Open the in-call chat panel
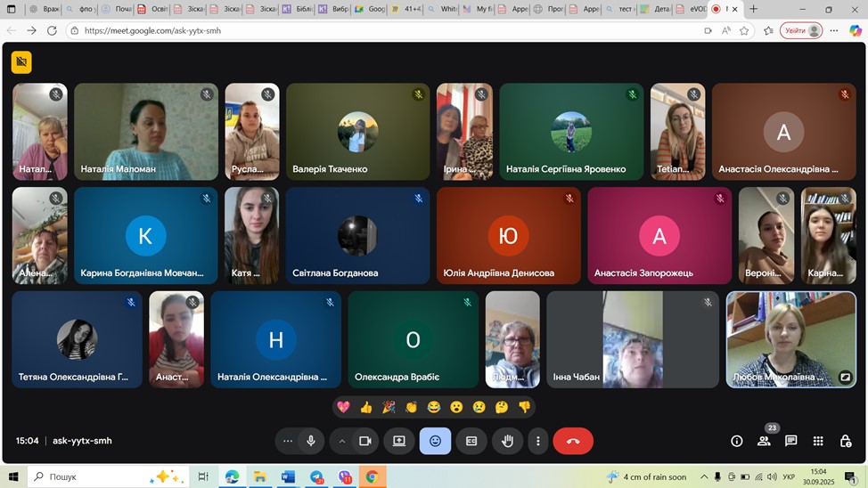868x488 pixels. [790, 441]
